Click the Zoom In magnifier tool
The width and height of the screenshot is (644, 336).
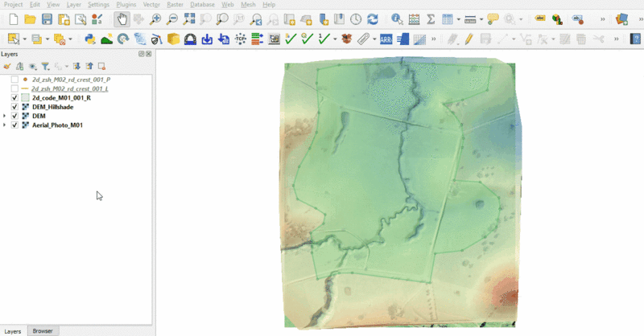[x=155, y=18]
